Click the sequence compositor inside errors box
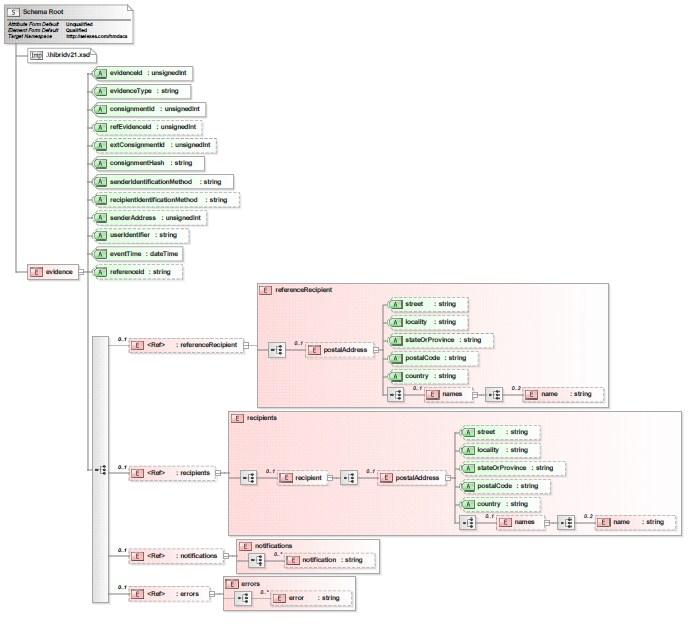The height and width of the screenshot is (627, 689). click(x=243, y=598)
